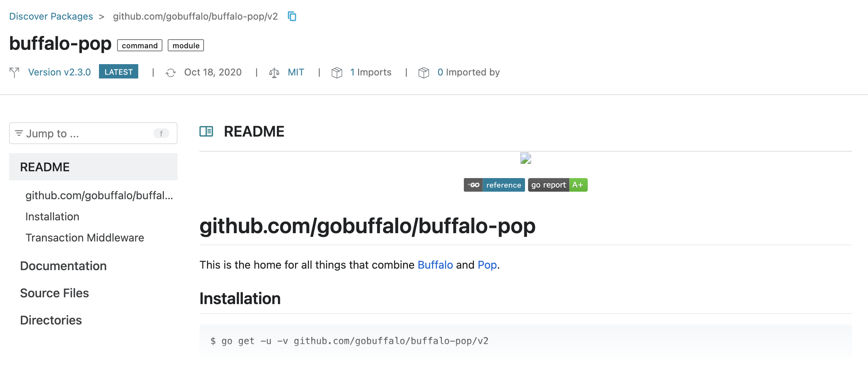The height and width of the screenshot is (369, 868).
Task: Copy the module path using the copy icon
Action: pos(292,16)
